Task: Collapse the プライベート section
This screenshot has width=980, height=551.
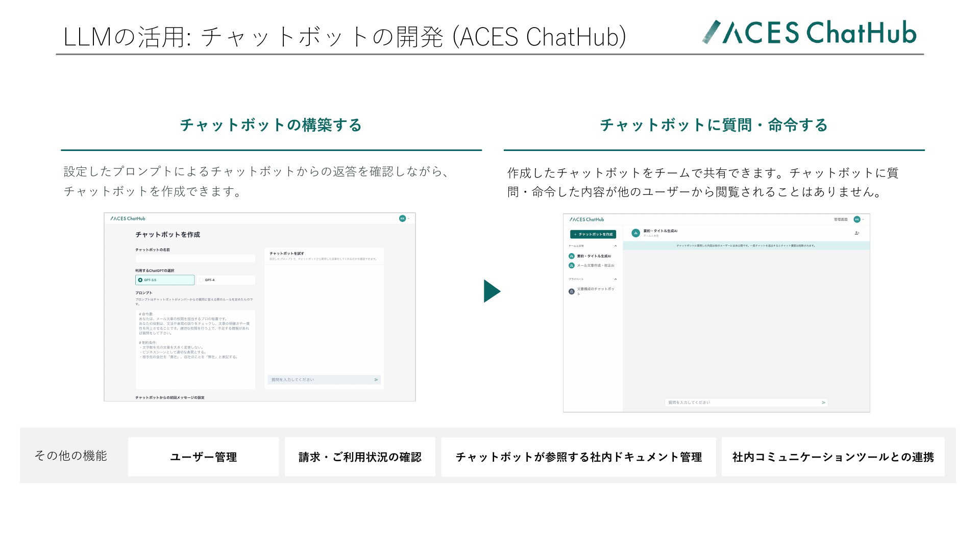Action: [615, 279]
